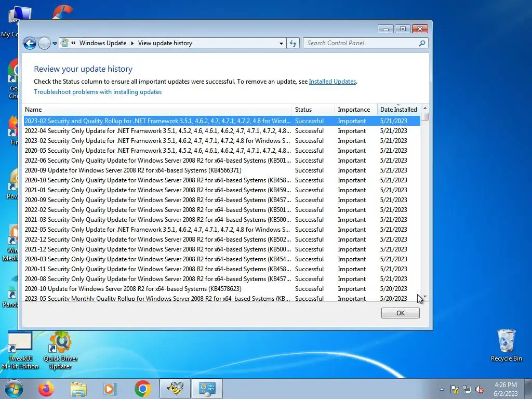Open Windows Explorer from the taskbar
532x399 pixels.
click(78, 389)
